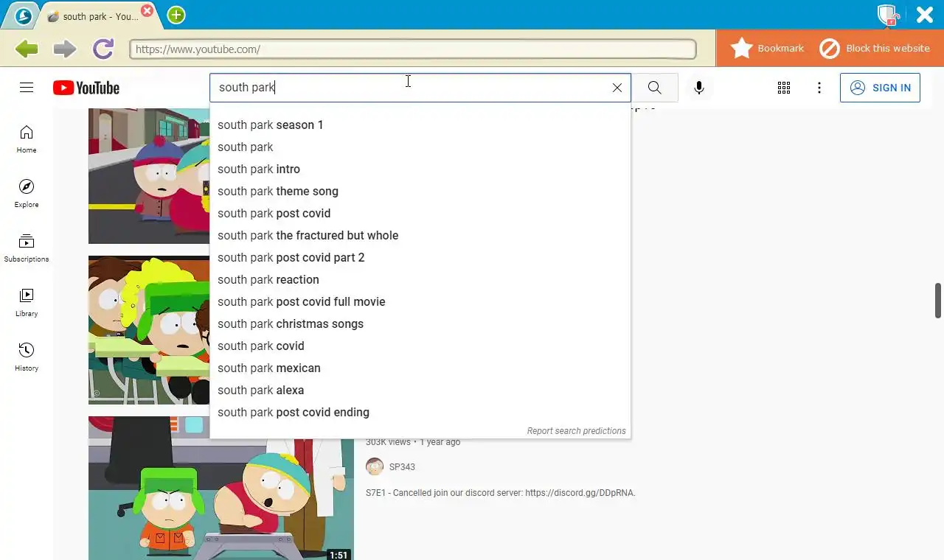Screen dimensions: 944x560
Task: Go to the YouTube logo homepage
Action: (86, 88)
